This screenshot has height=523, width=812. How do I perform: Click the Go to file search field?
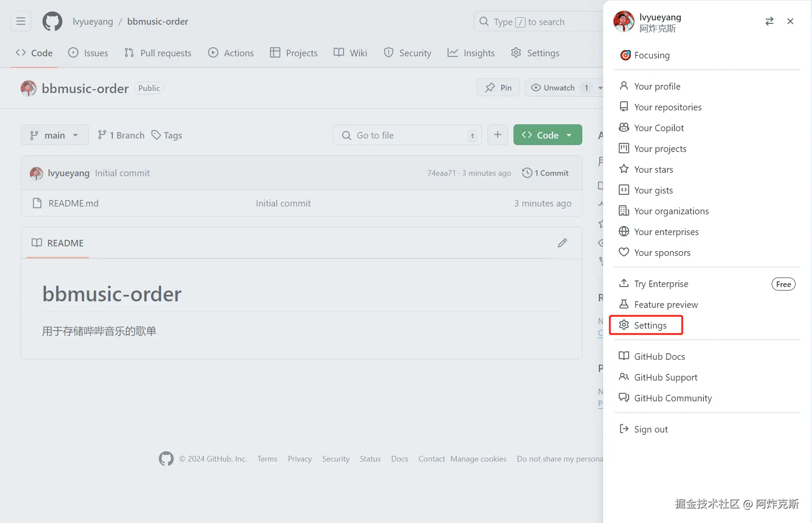[x=407, y=135]
